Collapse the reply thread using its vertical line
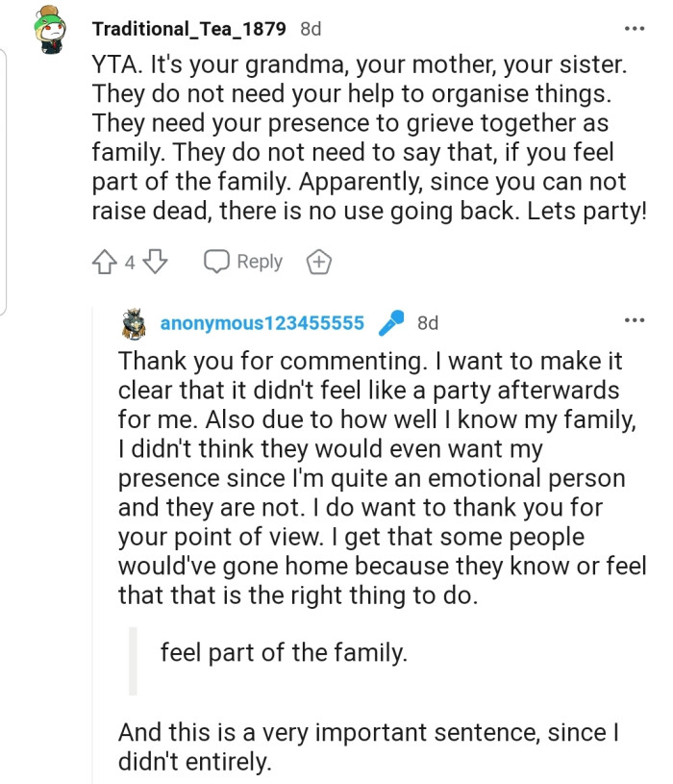Image resolution: width=673 pixels, height=784 pixels. [x=92, y=539]
